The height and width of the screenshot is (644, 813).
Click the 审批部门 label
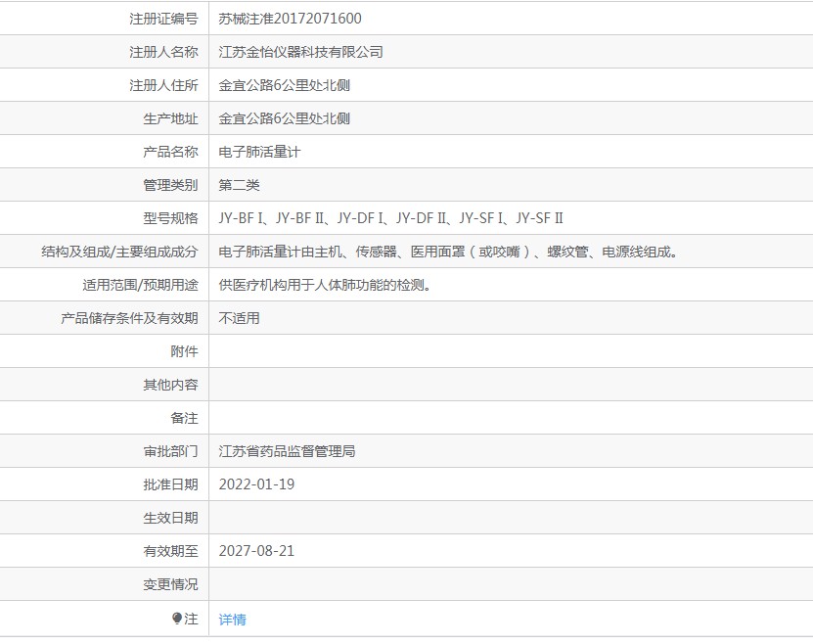point(170,451)
